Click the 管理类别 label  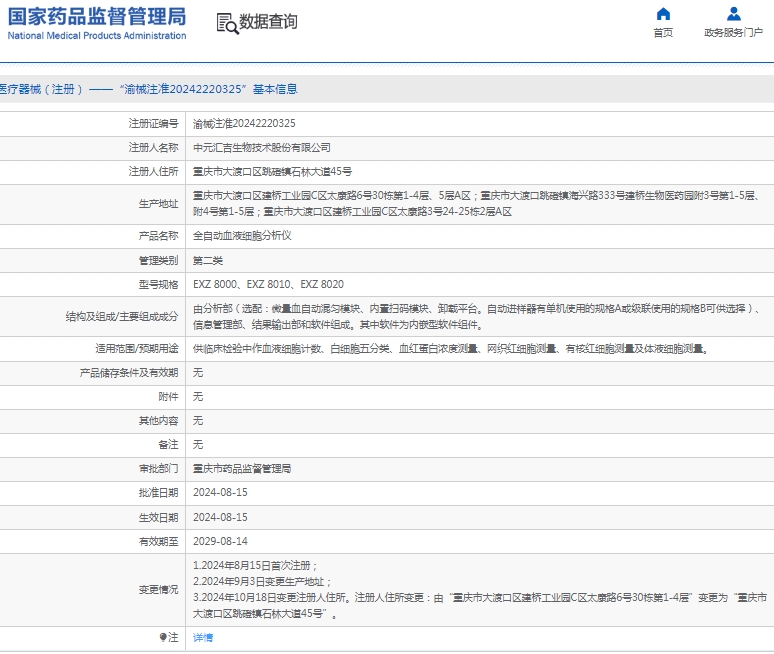pos(158,261)
